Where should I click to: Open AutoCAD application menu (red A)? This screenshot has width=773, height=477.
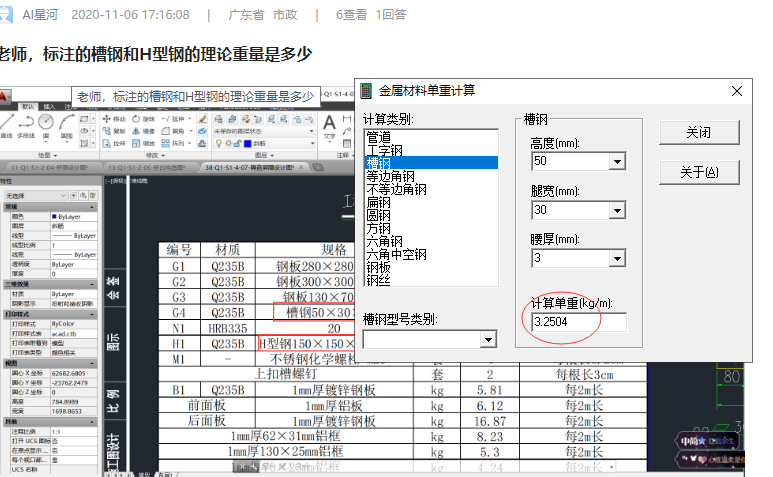tap(4, 96)
